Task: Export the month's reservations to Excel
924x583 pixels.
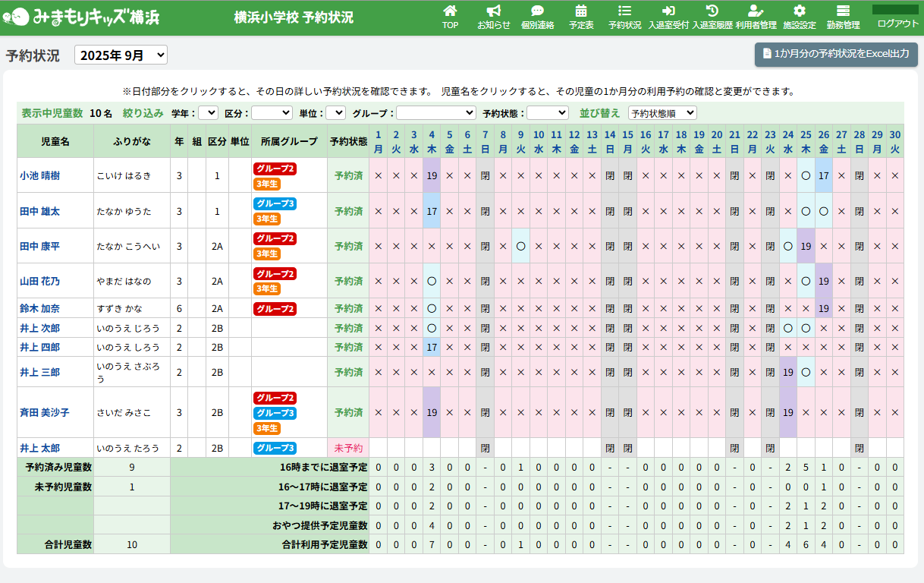Action: pyautogui.click(x=836, y=54)
